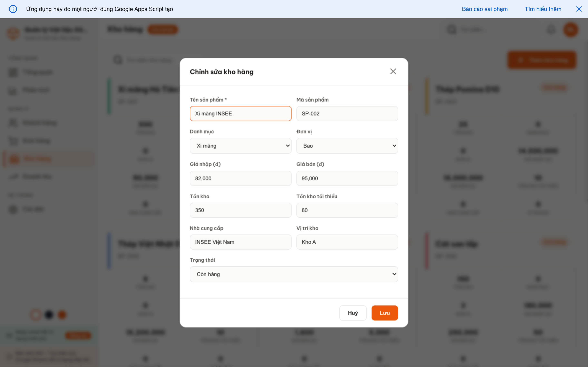This screenshot has width=588, height=367.
Task: Click the Nhà cung cấp field
Action: click(x=240, y=242)
